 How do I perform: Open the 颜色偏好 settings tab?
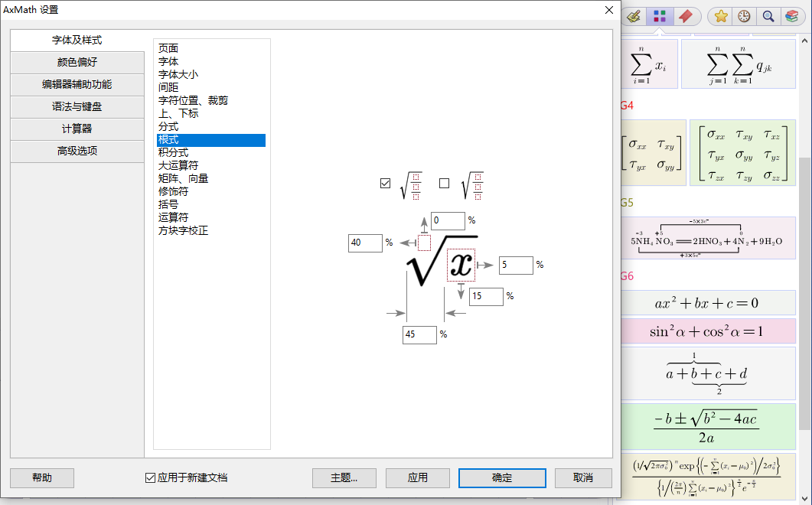pos(77,62)
